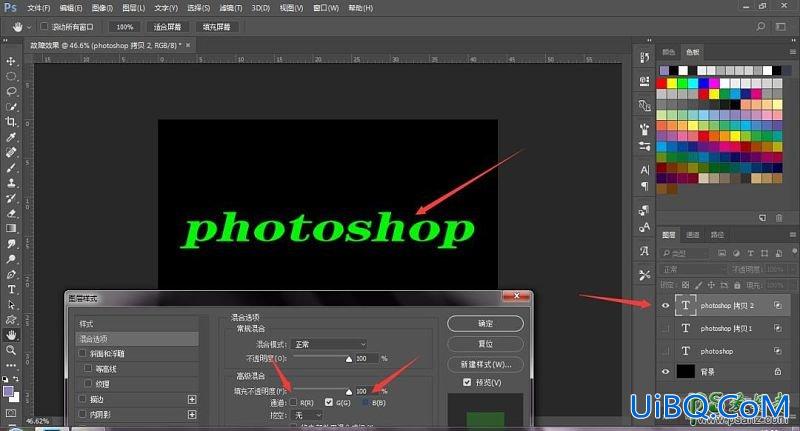This screenshot has height=431, width=800.
Task: Select the Lasso tool
Action: click(x=11, y=92)
